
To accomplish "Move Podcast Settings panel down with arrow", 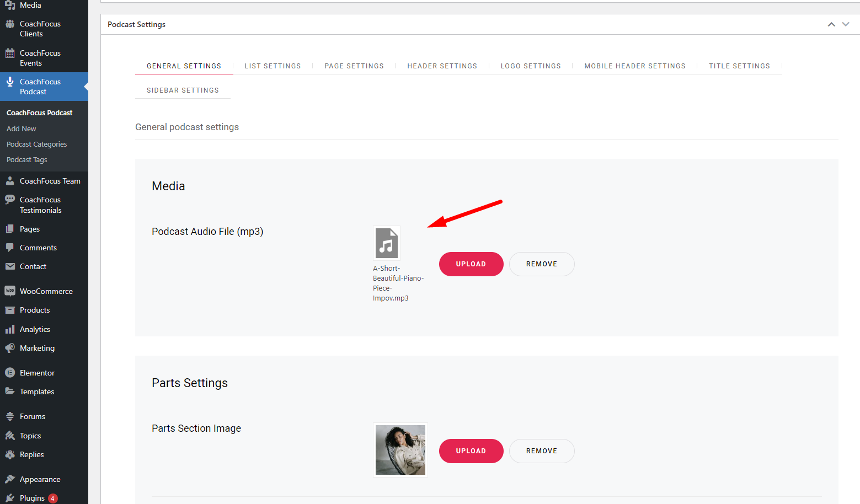I will pos(846,24).
